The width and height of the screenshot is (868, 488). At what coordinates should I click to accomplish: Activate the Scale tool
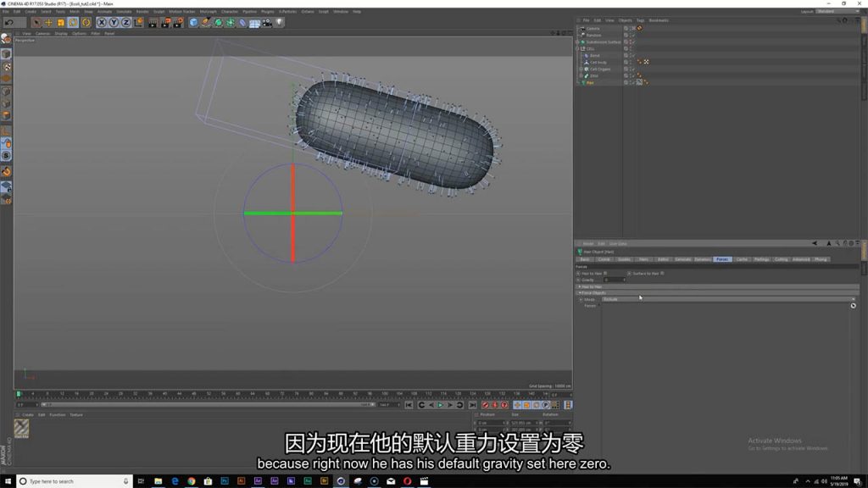[x=60, y=23]
